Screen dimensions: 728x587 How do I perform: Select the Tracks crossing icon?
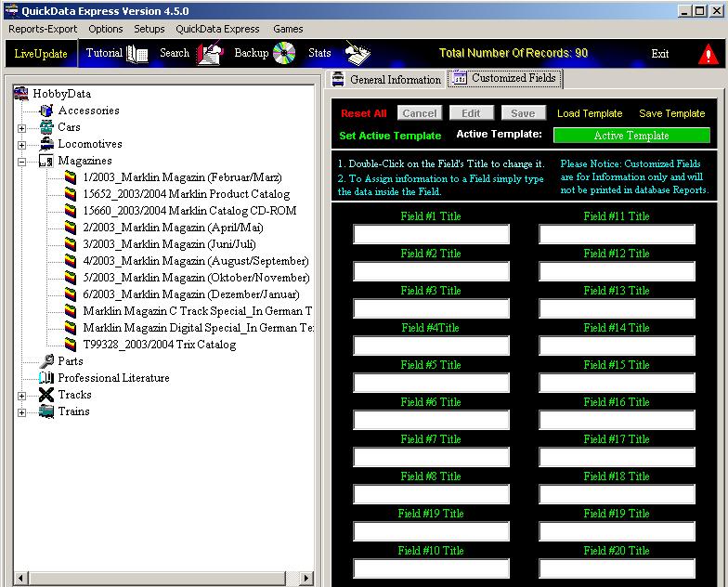click(46, 395)
